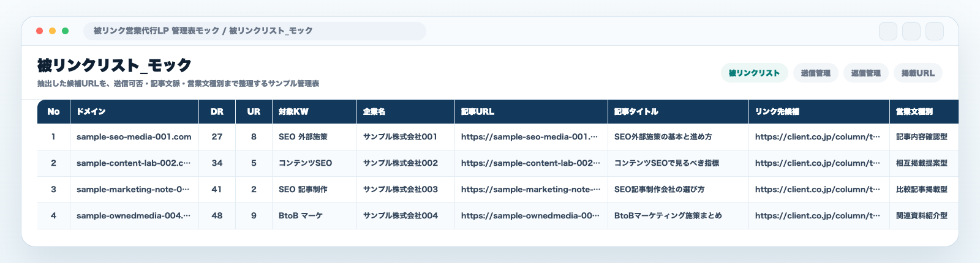Click the green window dot

tap(66, 31)
